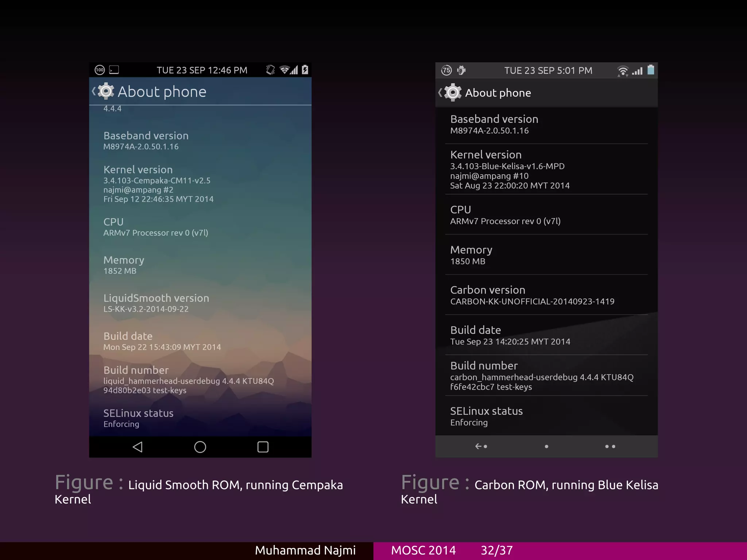Tap the back chevron on Carbon About phone header
This screenshot has height=560, width=747.
click(x=440, y=93)
